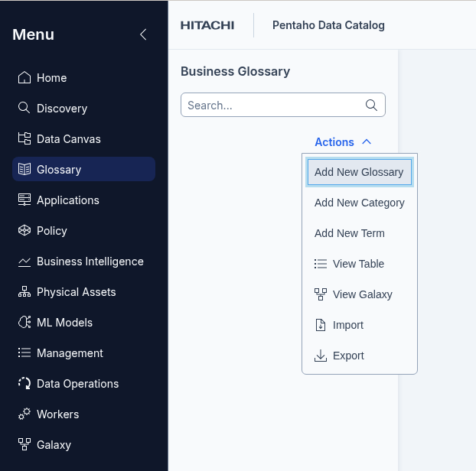476x471 pixels.
Task: Click the Physical Assets hierarchy icon
Action: point(24,292)
